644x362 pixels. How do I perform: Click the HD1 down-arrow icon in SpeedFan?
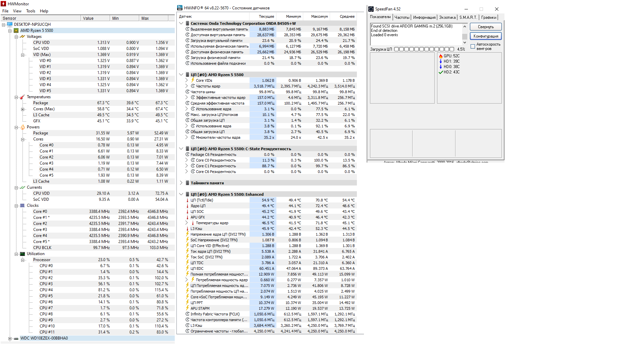pyautogui.click(x=441, y=61)
